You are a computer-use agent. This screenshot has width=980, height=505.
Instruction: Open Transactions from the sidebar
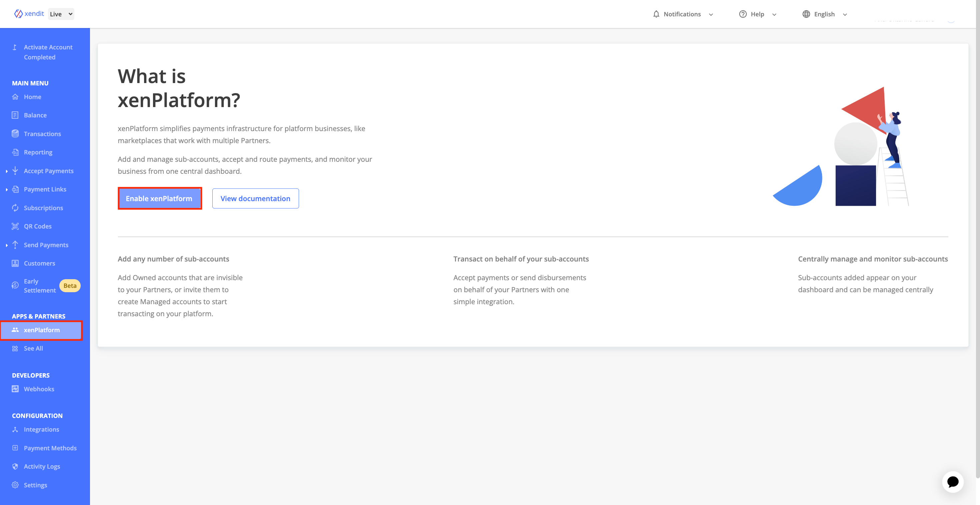pos(42,133)
